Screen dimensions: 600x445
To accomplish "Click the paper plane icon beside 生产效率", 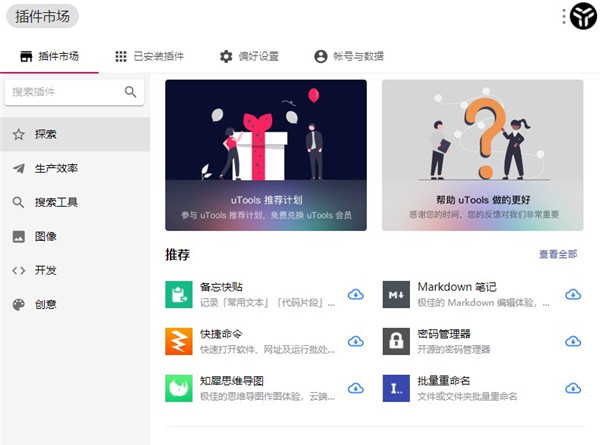I will [x=18, y=168].
